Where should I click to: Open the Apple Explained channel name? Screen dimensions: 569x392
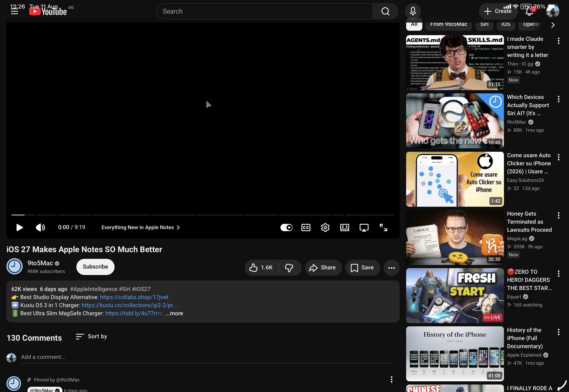pyautogui.click(x=524, y=355)
